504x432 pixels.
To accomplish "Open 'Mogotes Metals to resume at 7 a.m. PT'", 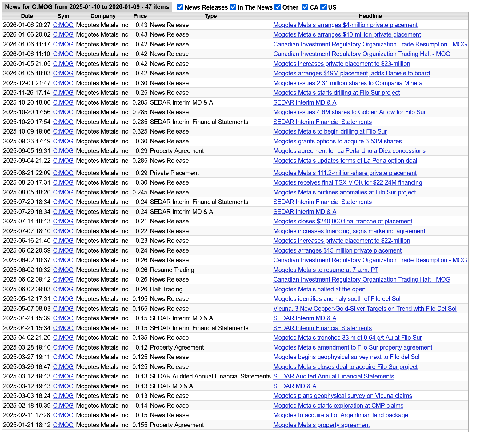I will pos(326,270).
